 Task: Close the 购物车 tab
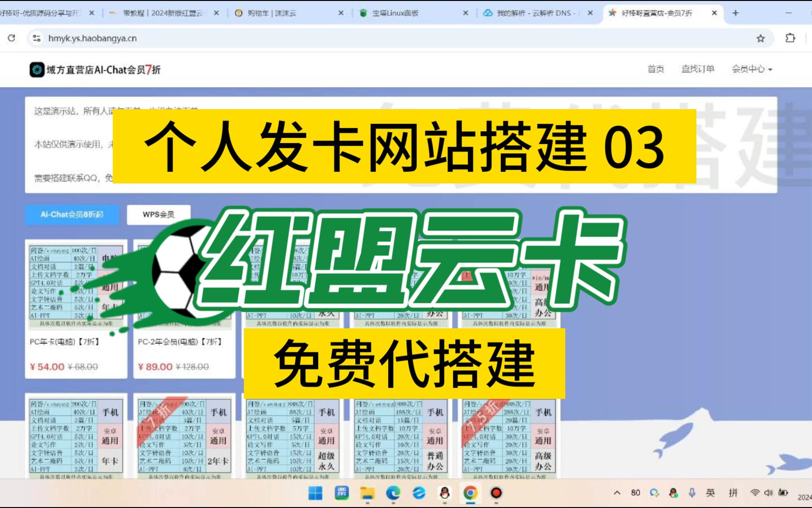point(341,13)
